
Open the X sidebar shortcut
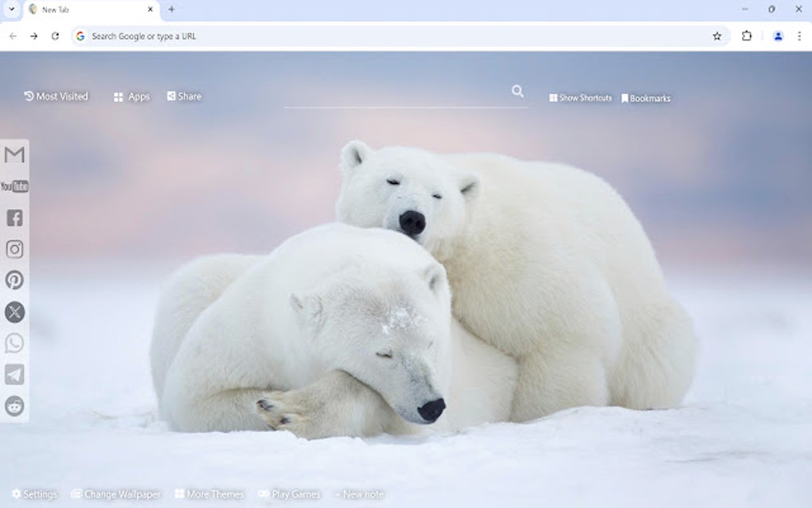pos(14,312)
